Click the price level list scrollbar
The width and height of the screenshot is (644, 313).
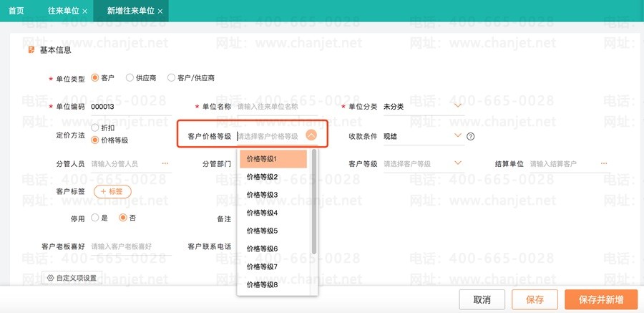tap(314, 201)
